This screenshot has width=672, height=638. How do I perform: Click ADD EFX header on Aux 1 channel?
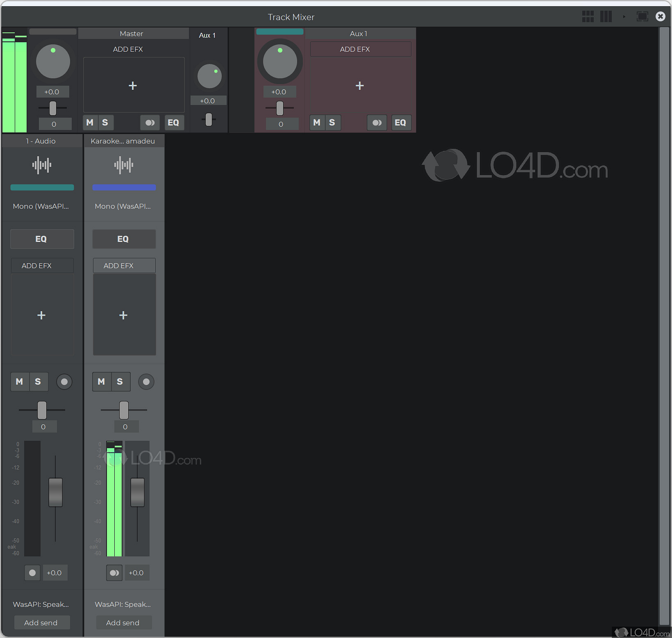tap(361, 49)
